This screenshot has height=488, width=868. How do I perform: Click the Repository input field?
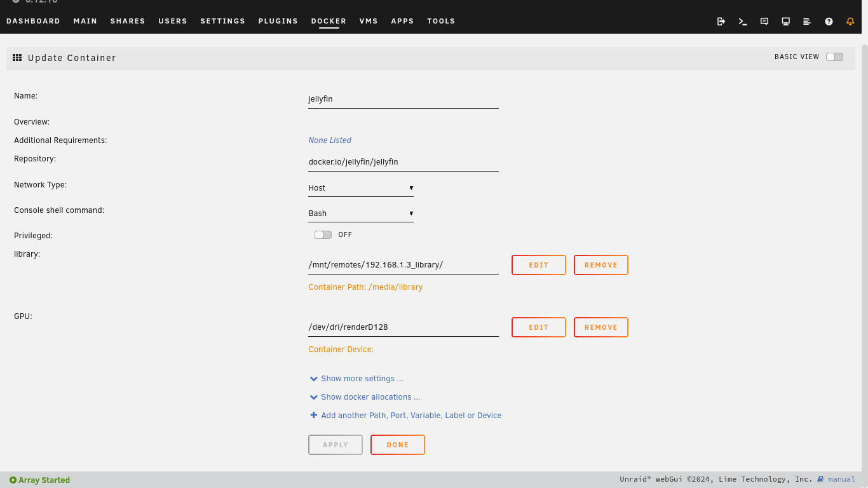(x=403, y=162)
